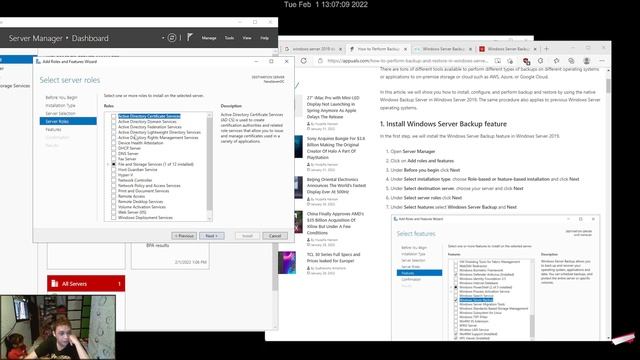
Task: Expand File and Storage Services role
Action: (108, 164)
